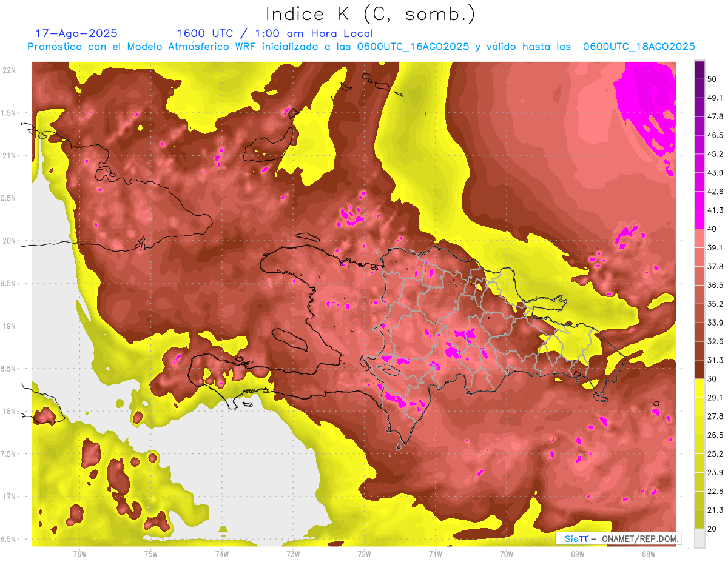This screenshot has width=728, height=562.
Task: Click the colorbar value '45.2'
Action: coord(715,154)
